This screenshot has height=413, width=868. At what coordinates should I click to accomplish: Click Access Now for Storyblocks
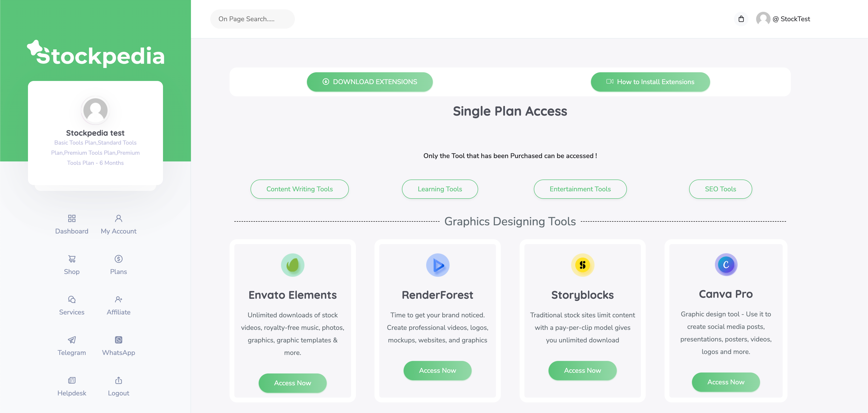(582, 370)
